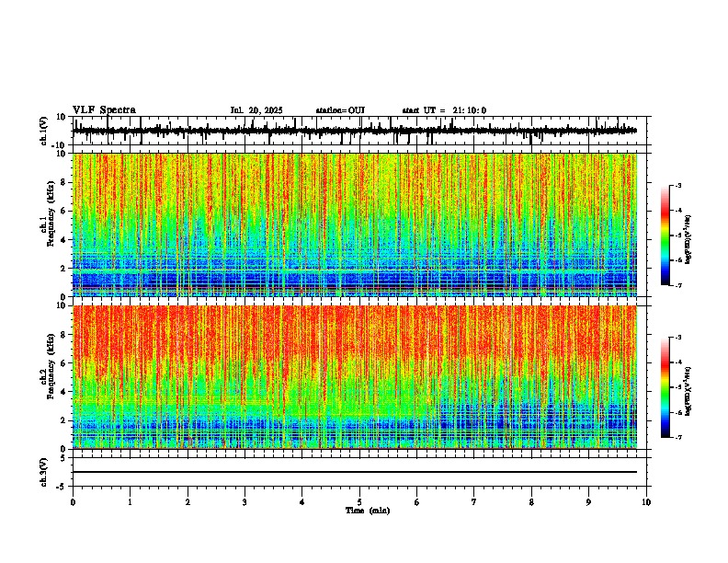Image resolution: width=728 pixels, height=563 pixels.
Task: Click the ch.2 spectrogram color bar
Action: pyautogui.click(x=665, y=387)
